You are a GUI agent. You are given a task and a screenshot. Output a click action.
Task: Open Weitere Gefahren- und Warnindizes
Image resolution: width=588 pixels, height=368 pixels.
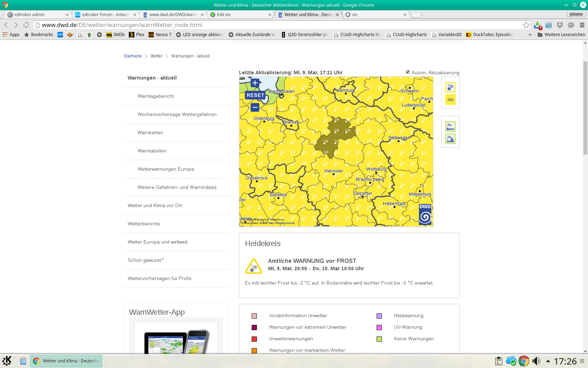(x=177, y=187)
